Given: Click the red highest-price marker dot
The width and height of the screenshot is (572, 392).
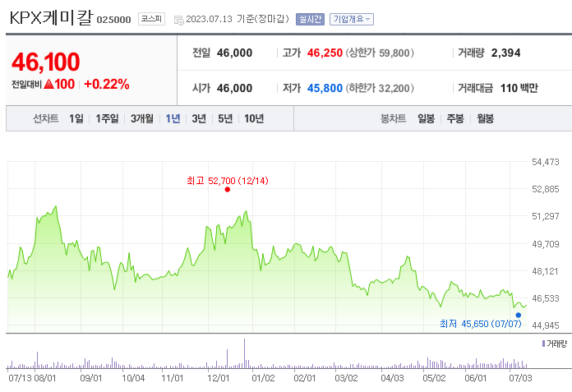Looking at the screenshot, I should click(x=228, y=189).
